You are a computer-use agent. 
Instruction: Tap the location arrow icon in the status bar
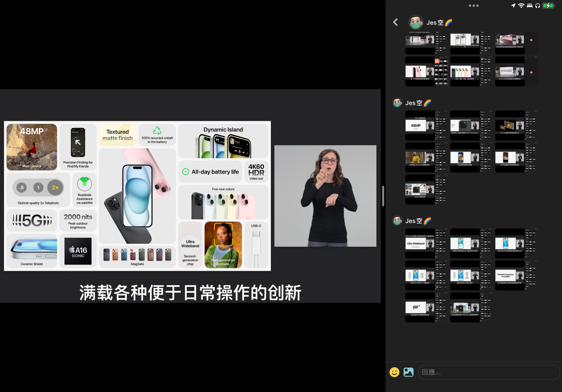point(513,5)
